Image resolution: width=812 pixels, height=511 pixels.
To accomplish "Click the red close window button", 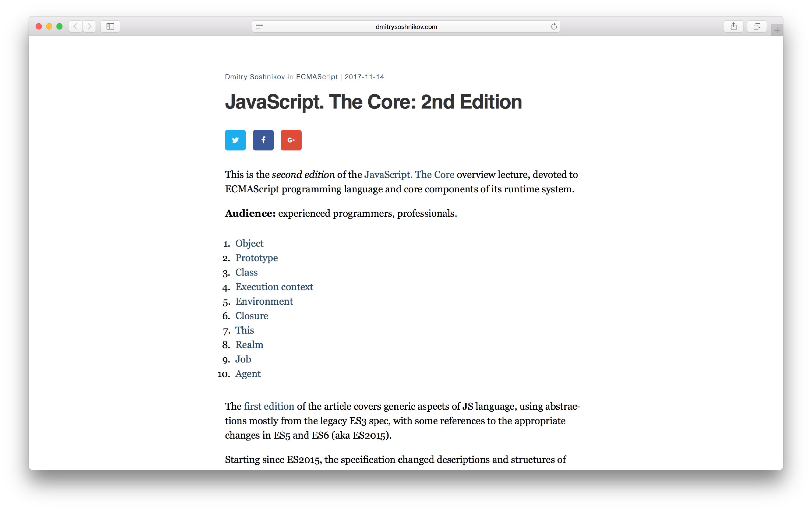I will (39, 26).
